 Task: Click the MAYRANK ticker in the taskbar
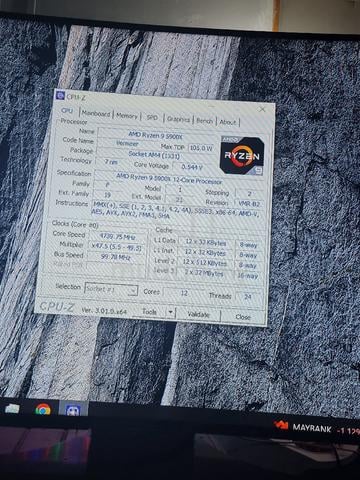coord(312,428)
